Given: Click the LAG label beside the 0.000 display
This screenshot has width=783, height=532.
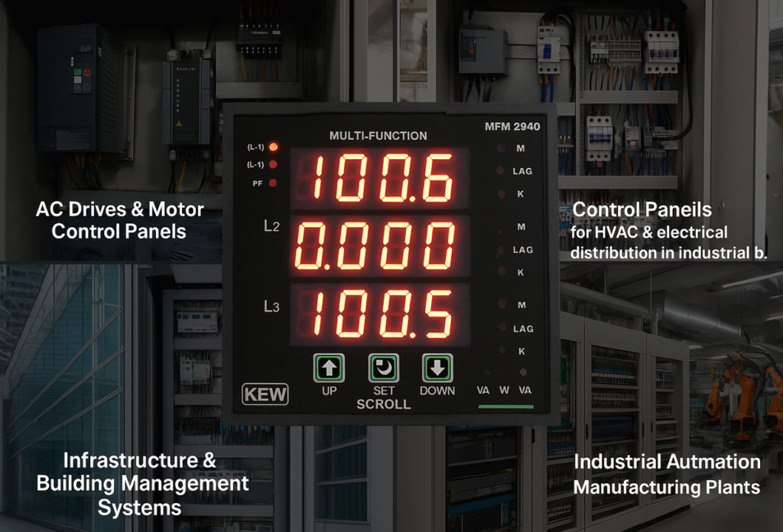Looking at the screenshot, I should (523, 249).
